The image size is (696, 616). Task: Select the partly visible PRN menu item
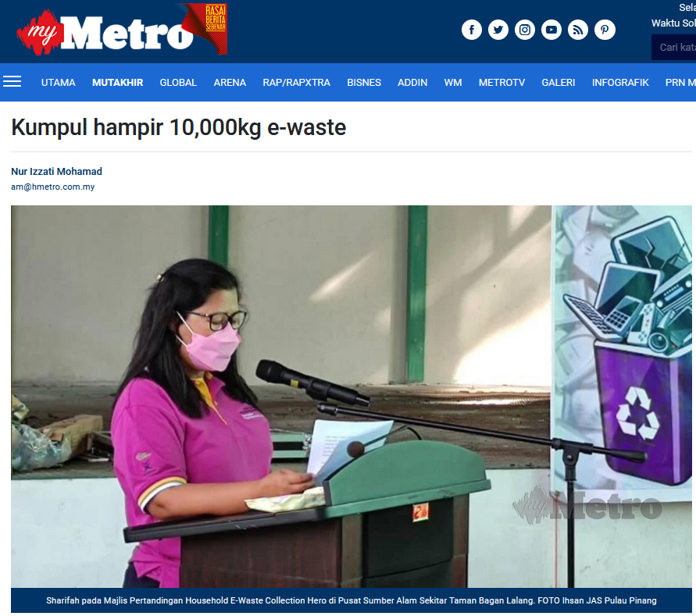point(680,83)
